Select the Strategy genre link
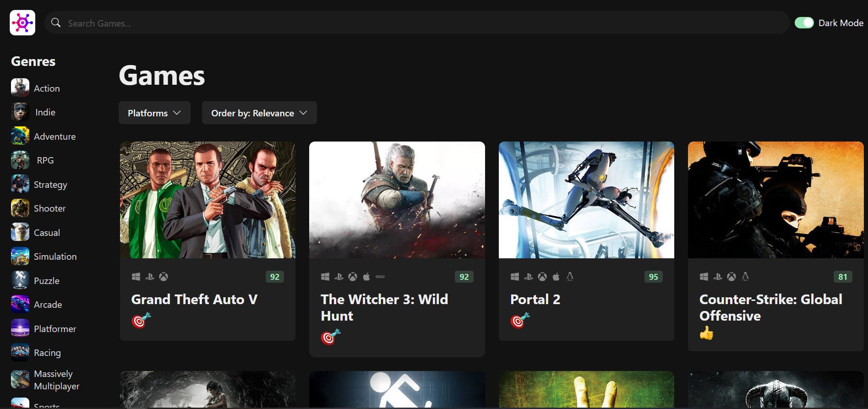 [50, 185]
